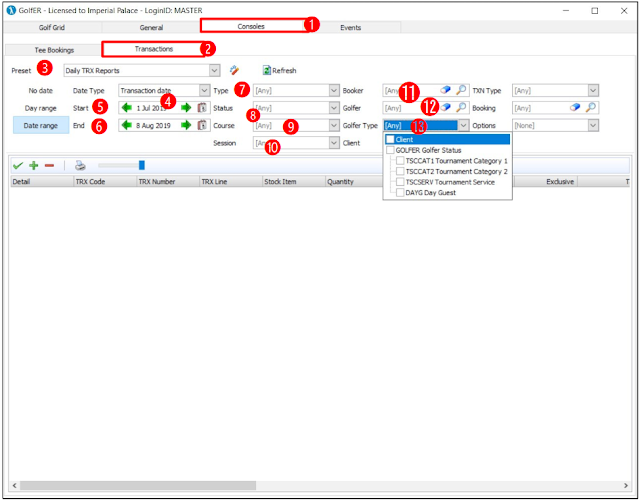Advance End date with green right arrow

(186, 125)
